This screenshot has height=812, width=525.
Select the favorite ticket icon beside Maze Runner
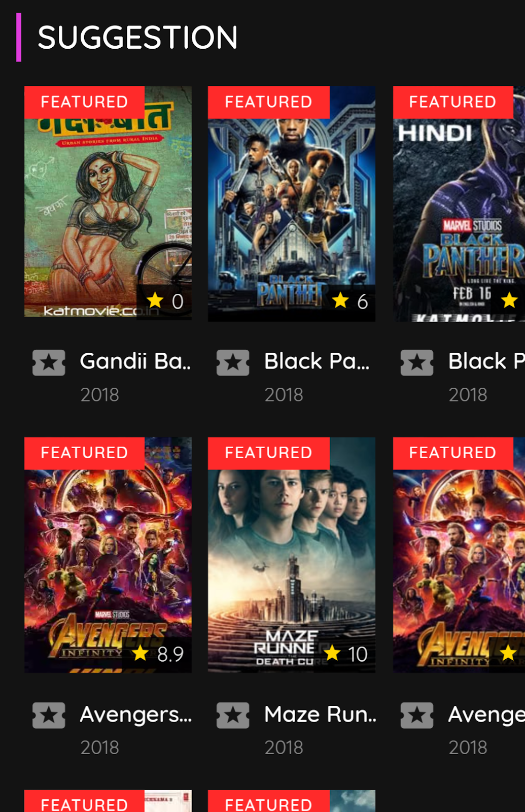233,715
